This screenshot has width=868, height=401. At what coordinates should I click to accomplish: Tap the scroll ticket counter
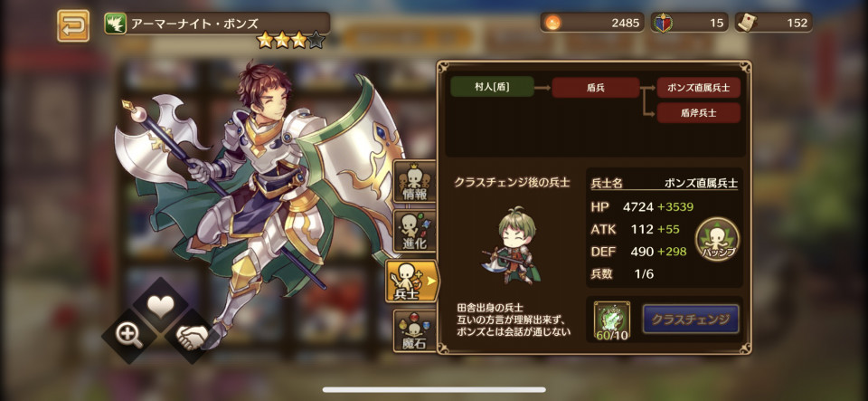tap(774, 23)
